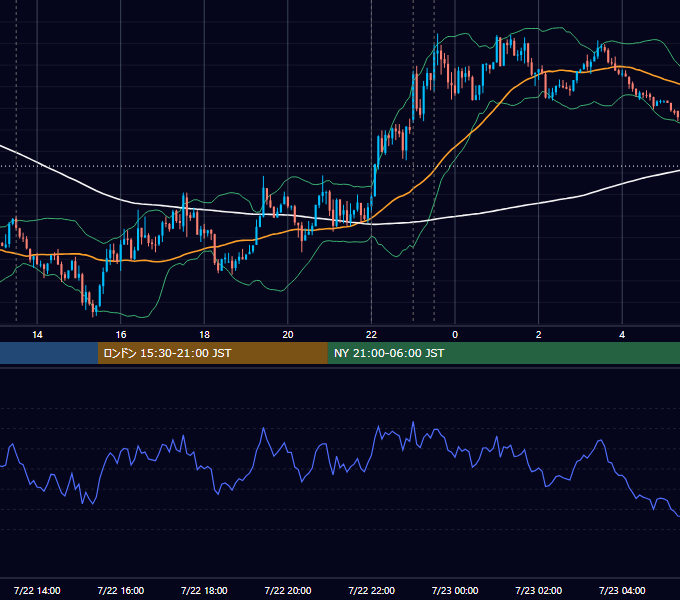Click the London 15:30-21:00 JST session bar

pyautogui.click(x=212, y=353)
